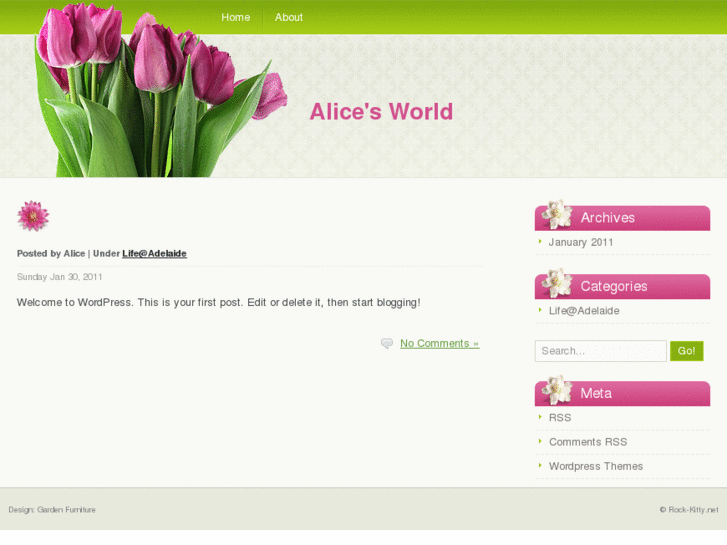Click the flower icon beside Categories heading

[x=557, y=283]
